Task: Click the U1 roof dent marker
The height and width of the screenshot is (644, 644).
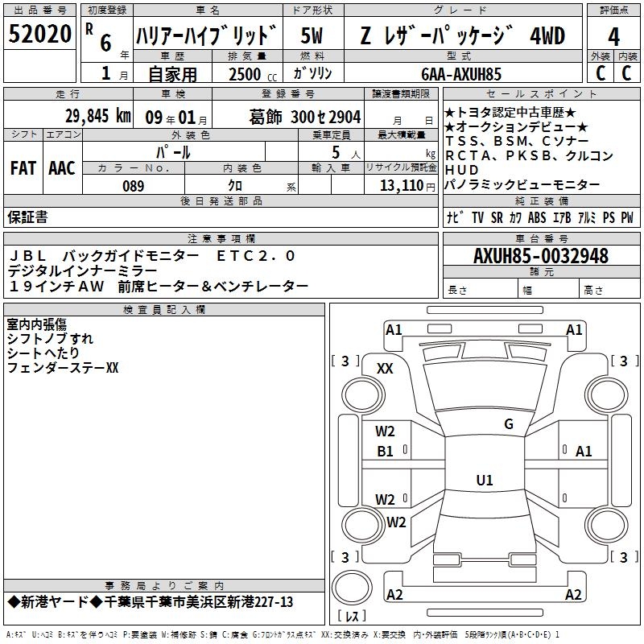Action: click(x=484, y=481)
